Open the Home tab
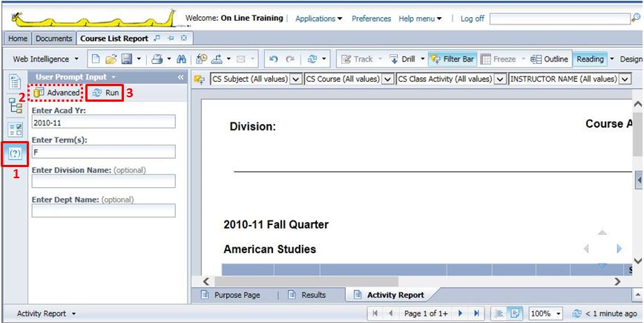 pyautogui.click(x=18, y=39)
